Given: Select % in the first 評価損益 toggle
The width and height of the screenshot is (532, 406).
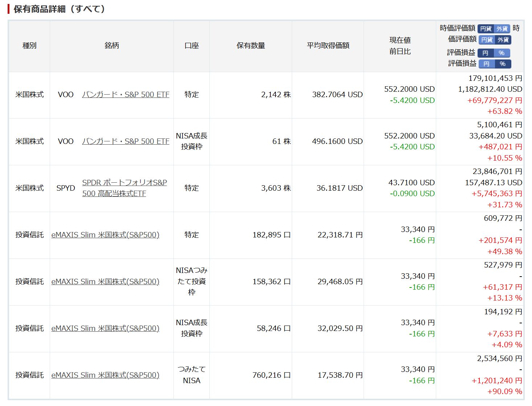Looking at the screenshot, I should 502,53.
